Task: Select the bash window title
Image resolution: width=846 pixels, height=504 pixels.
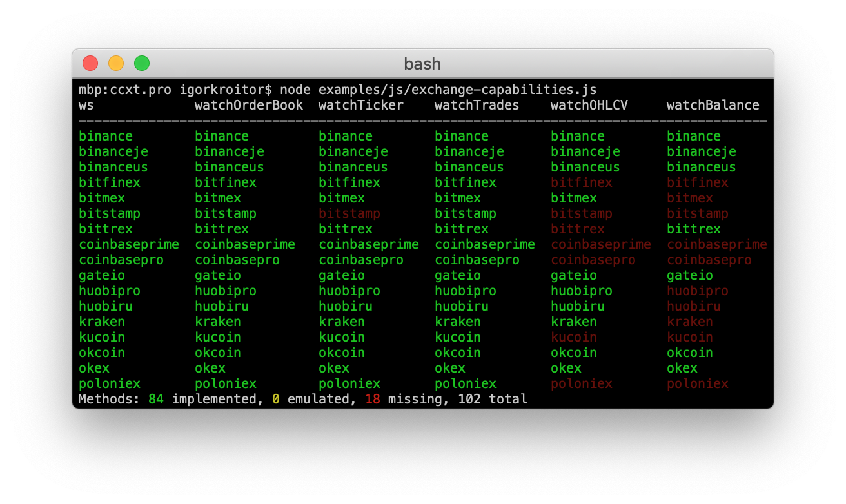Action: click(x=422, y=64)
